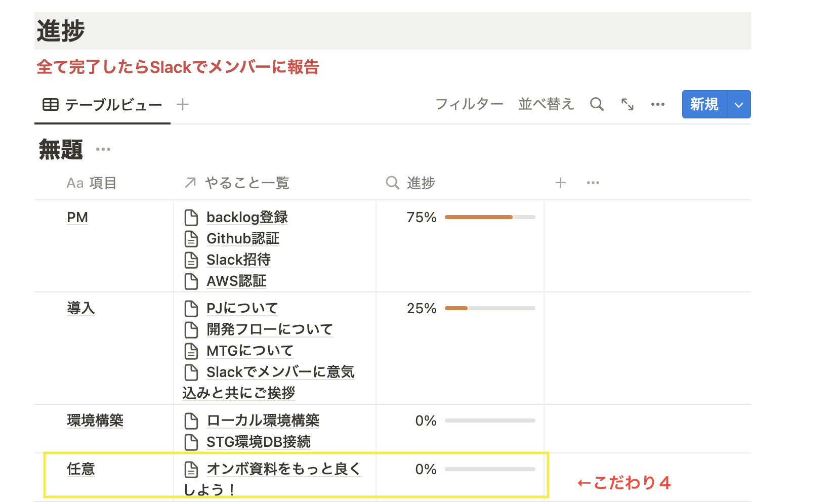Click the page icon beside Github認証
This screenshot has width=834, height=504.
191,239
